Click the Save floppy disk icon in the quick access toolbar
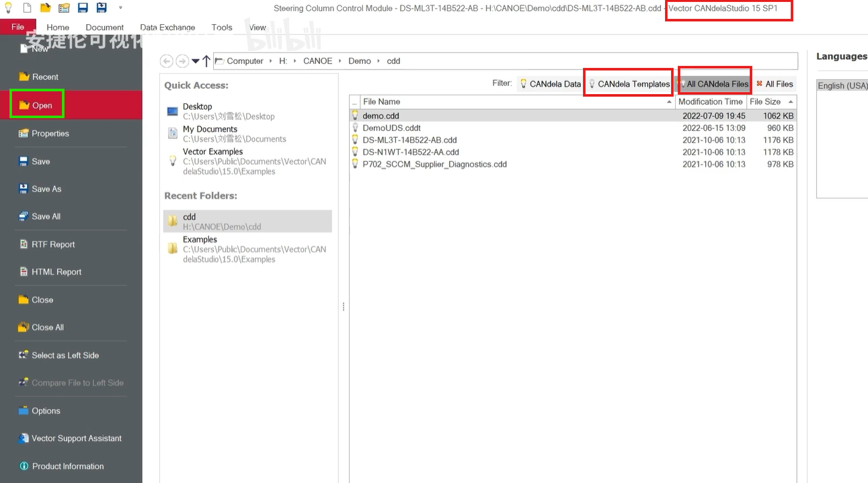Image resolution: width=868 pixels, height=483 pixels. pos(83,8)
